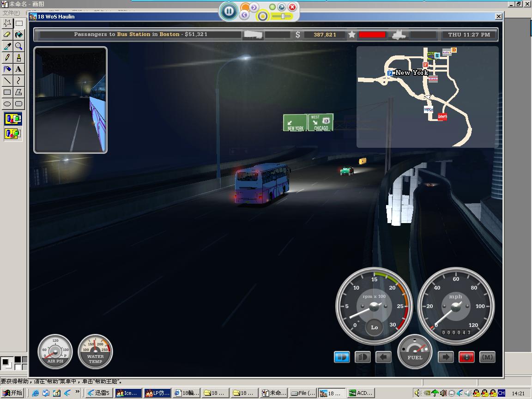The image size is (532, 399).
Task: Click the purple forward arrow on recorder
Action: 254,7
